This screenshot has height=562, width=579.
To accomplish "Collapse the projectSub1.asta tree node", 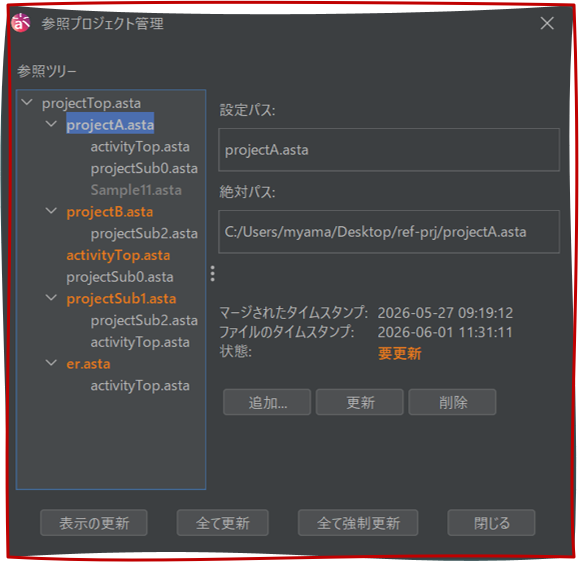I will 51,298.
